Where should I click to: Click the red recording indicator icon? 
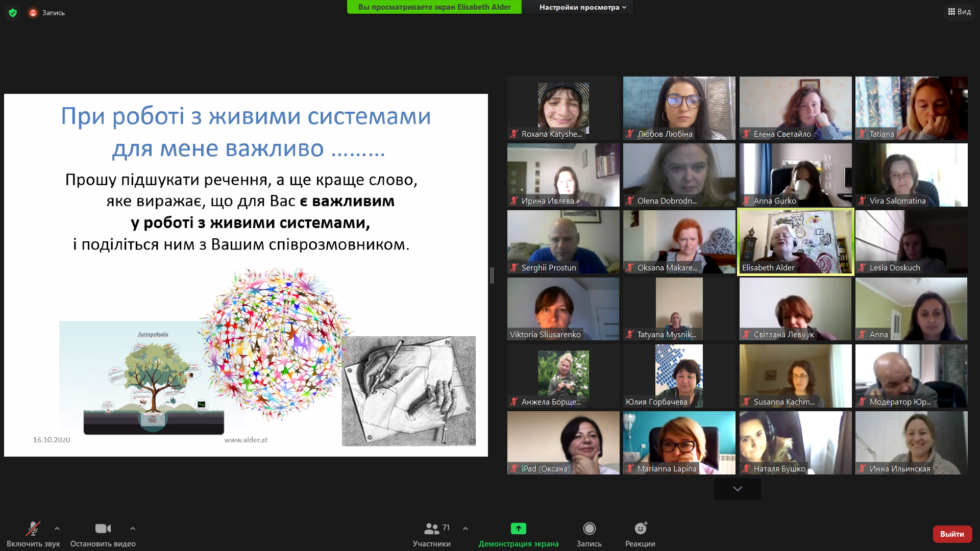pyautogui.click(x=33, y=13)
